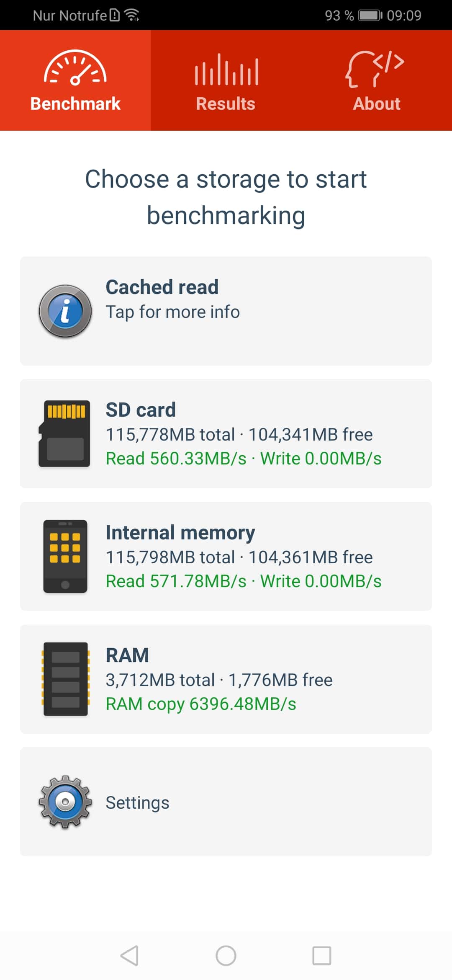Switch to the Results tab label
Screen dimensions: 452x980
pos(226,103)
